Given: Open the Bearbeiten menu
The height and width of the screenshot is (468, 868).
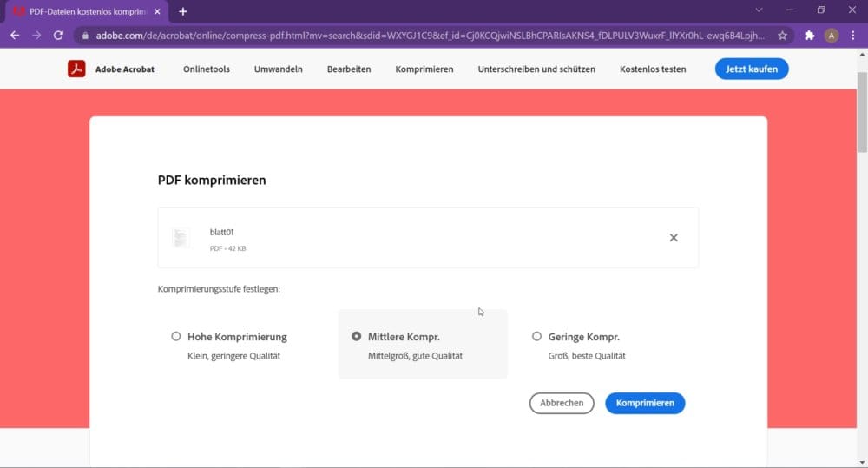Looking at the screenshot, I should click(349, 69).
